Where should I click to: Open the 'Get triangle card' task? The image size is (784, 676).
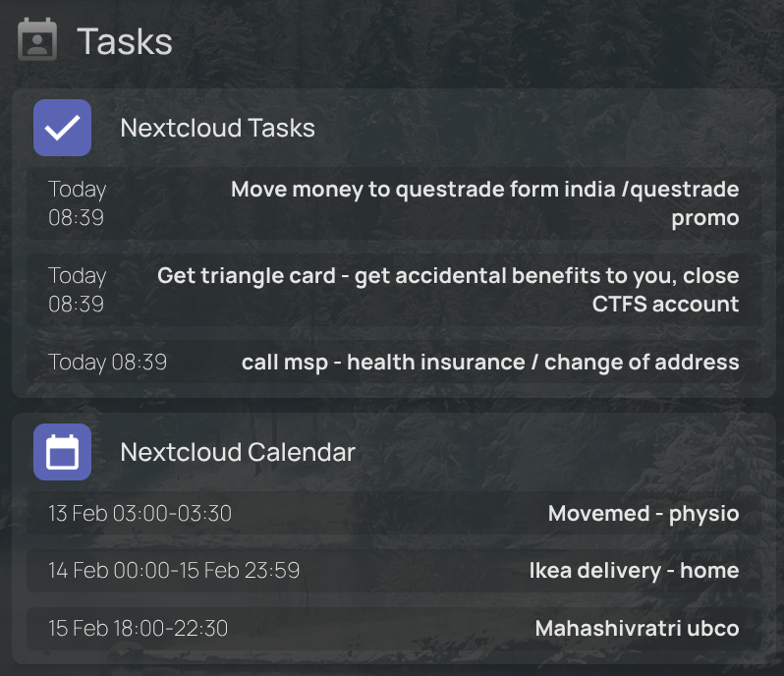tap(448, 276)
